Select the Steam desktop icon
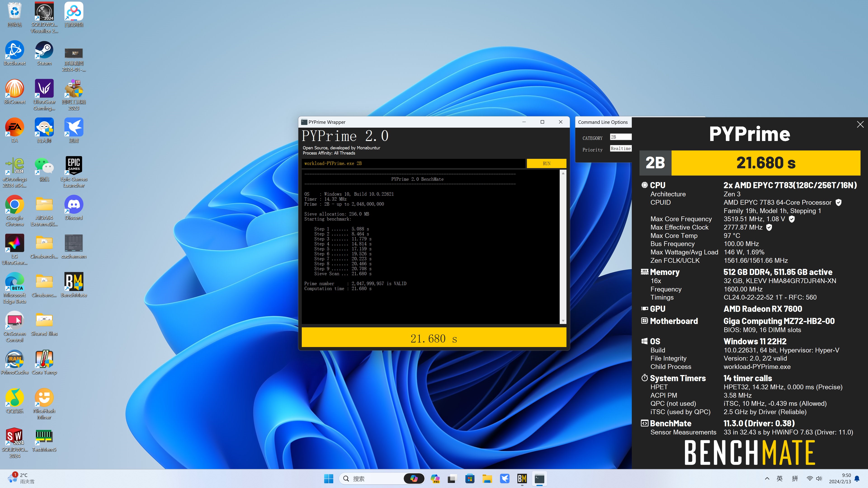Image resolution: width=868 pixels, height=488 pixels. coord(44,54)
